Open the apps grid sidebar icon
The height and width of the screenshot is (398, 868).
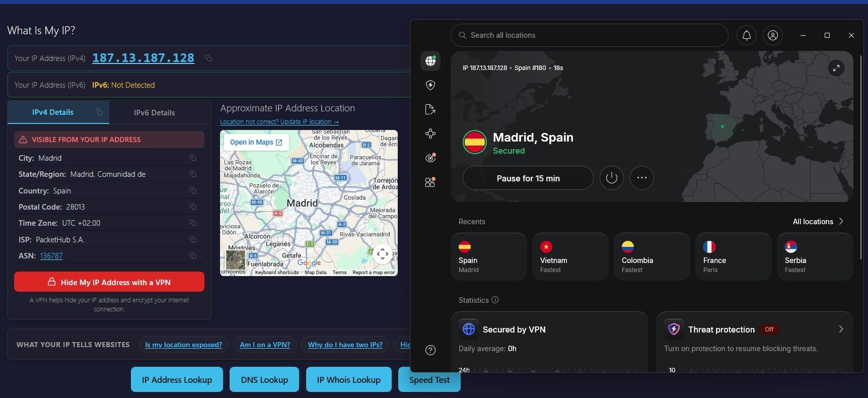point(430,182)
